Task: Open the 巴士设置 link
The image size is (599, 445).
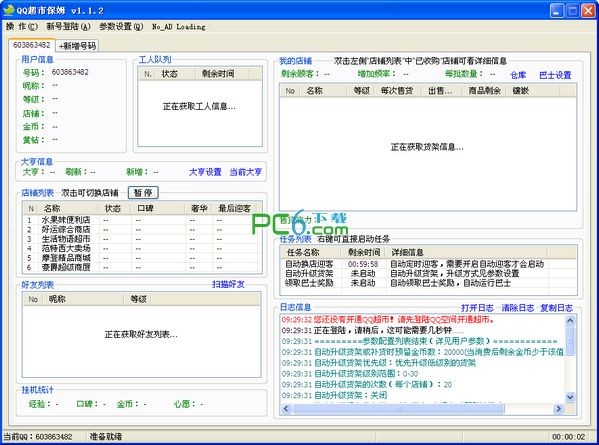Action: click(x=555, y=75)
